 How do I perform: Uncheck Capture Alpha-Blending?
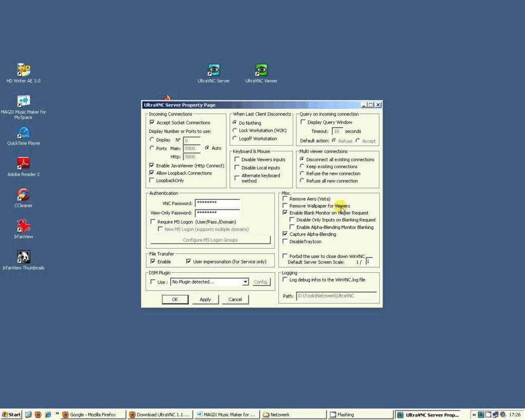click(285, 234)
